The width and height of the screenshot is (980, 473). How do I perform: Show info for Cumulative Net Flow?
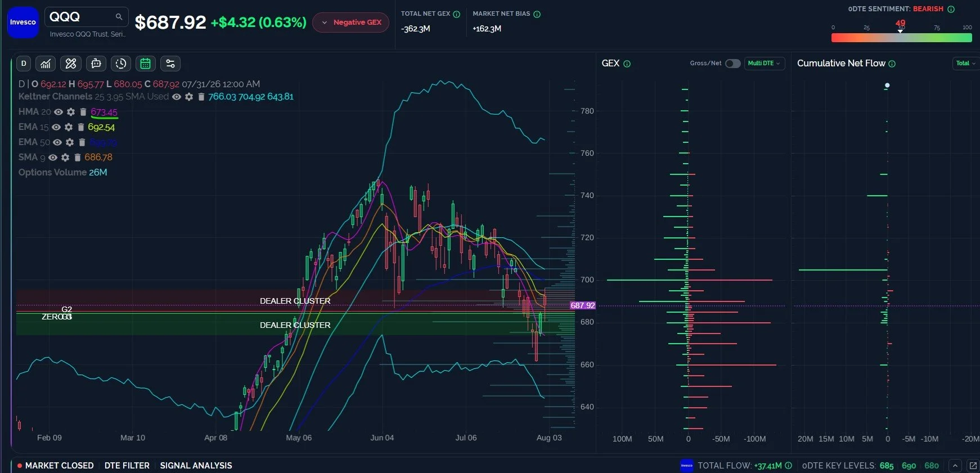click(x=892, y=64)
